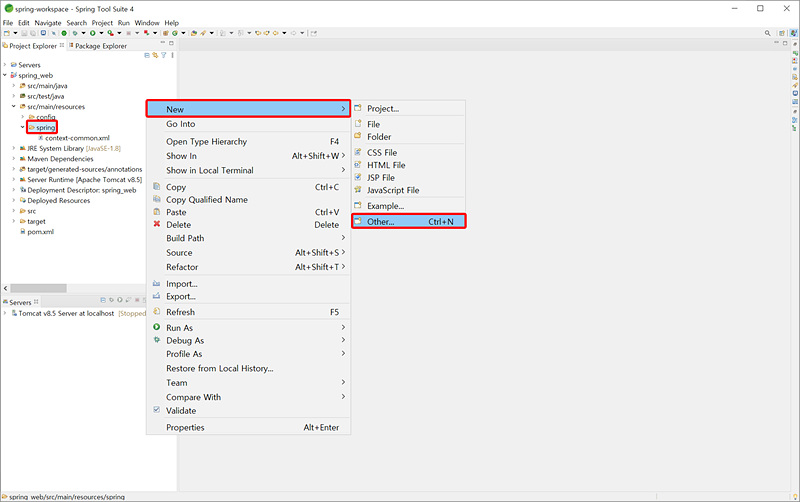
Task: Choose Refresh from the context menu
Action: [248, 312]
